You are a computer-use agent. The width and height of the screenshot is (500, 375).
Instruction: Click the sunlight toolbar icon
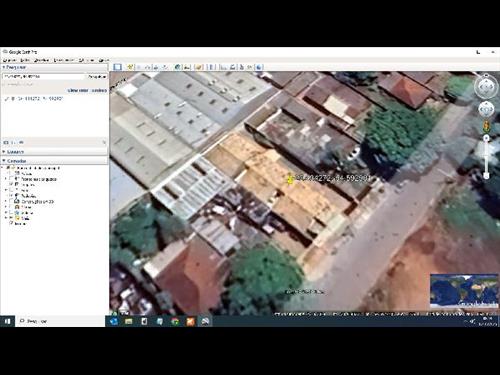[x=187, y=67]
